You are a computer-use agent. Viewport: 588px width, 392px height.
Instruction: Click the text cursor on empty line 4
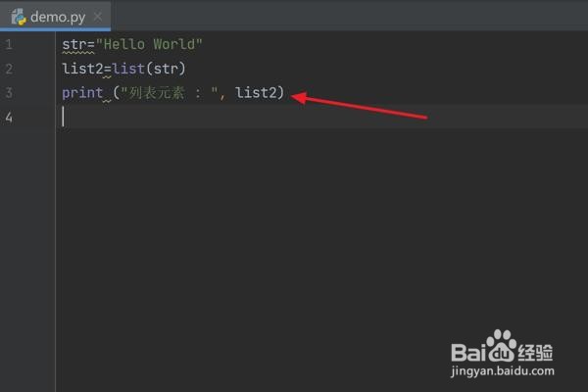coord(63,117)
